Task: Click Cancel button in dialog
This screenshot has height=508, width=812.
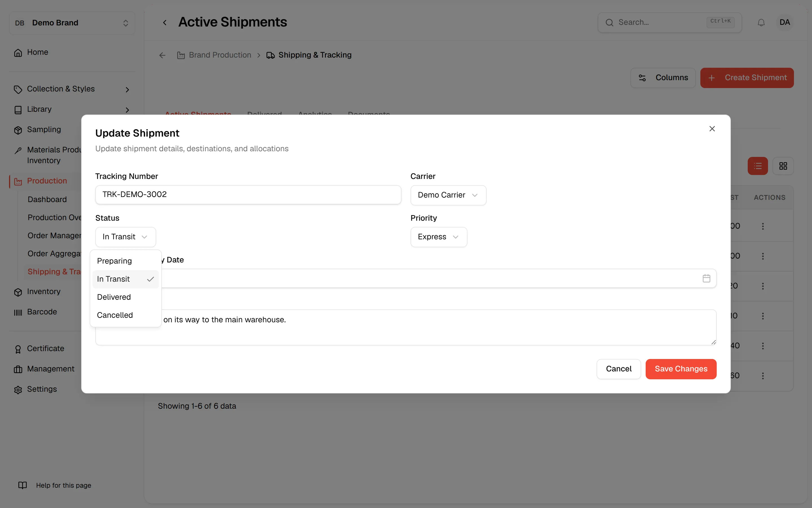Action: (x=619, y=369)
